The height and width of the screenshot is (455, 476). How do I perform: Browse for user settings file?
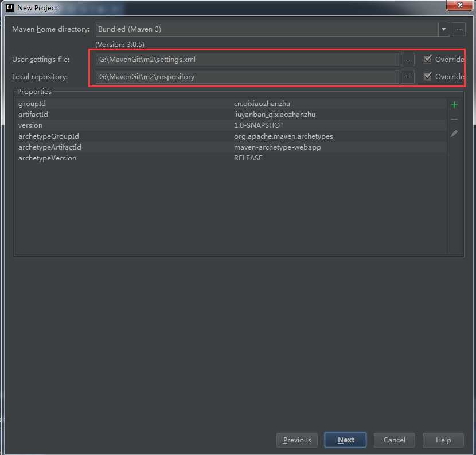[x=408, y=60]
